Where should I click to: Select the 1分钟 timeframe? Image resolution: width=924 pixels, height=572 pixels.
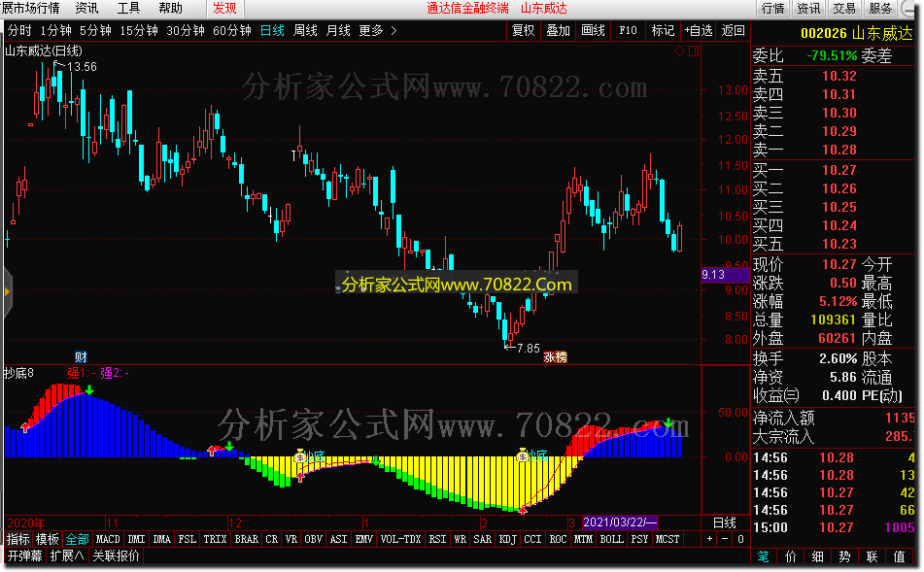[55, 31]
